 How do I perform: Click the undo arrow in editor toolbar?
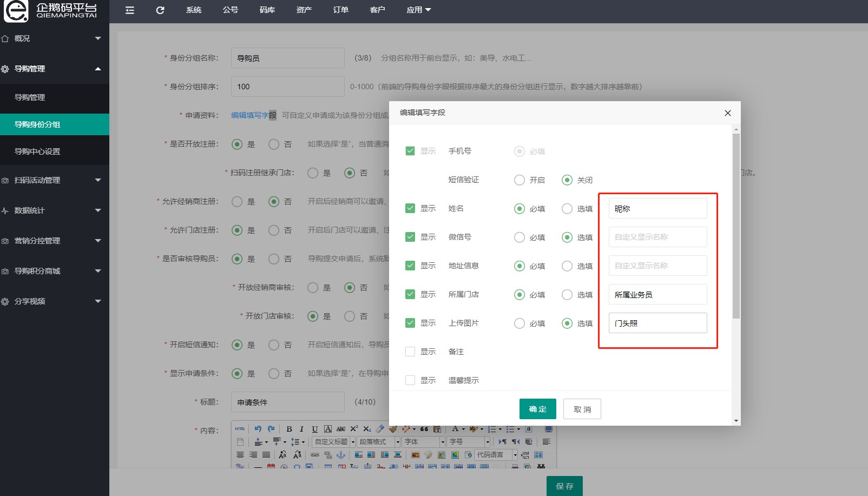[x=258, y=429]
